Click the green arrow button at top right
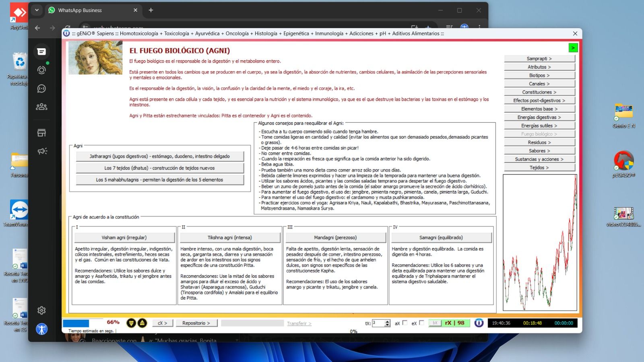 coord(573,48)
